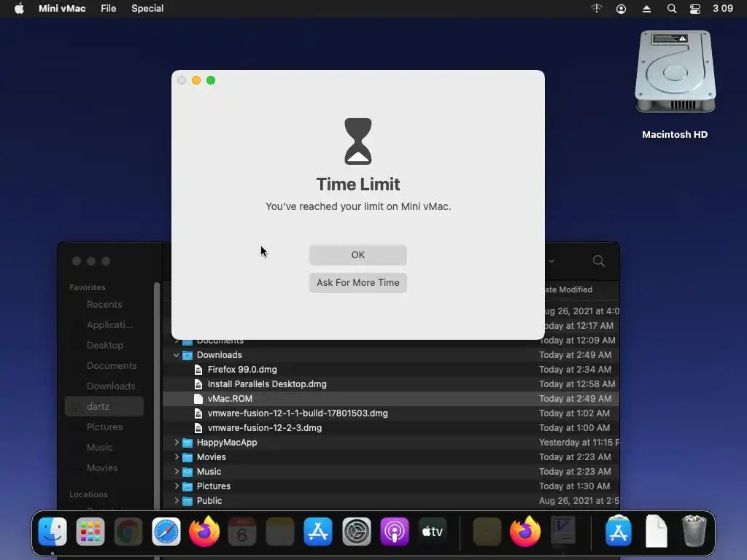Click the menu bar clock
747x560 pixels.
[x=723, y=9]
